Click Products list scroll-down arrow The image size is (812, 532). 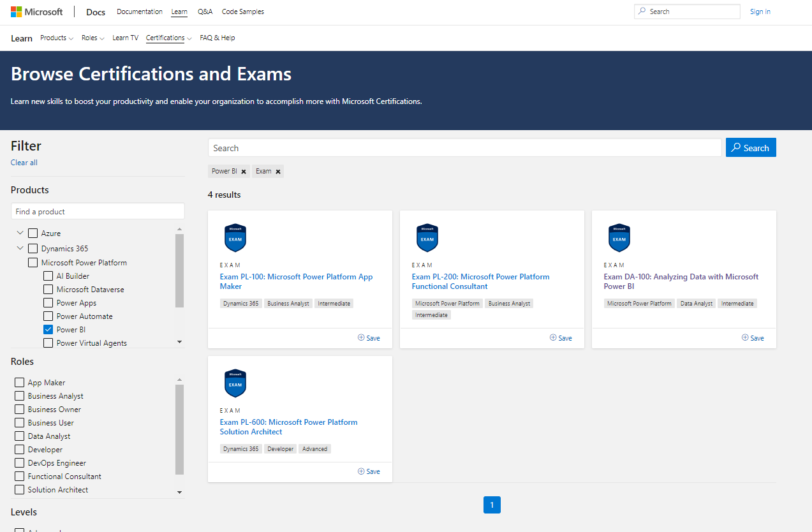point(179,343)
